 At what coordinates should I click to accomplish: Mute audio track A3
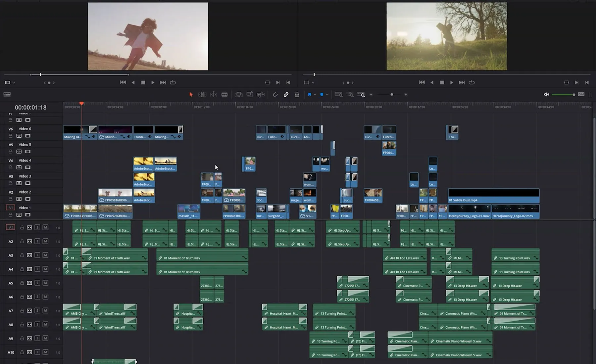click(x=45, y=255)
